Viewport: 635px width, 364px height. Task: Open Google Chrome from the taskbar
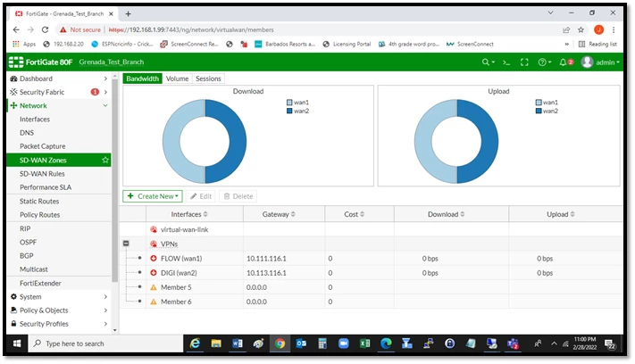tap(280, 343)
